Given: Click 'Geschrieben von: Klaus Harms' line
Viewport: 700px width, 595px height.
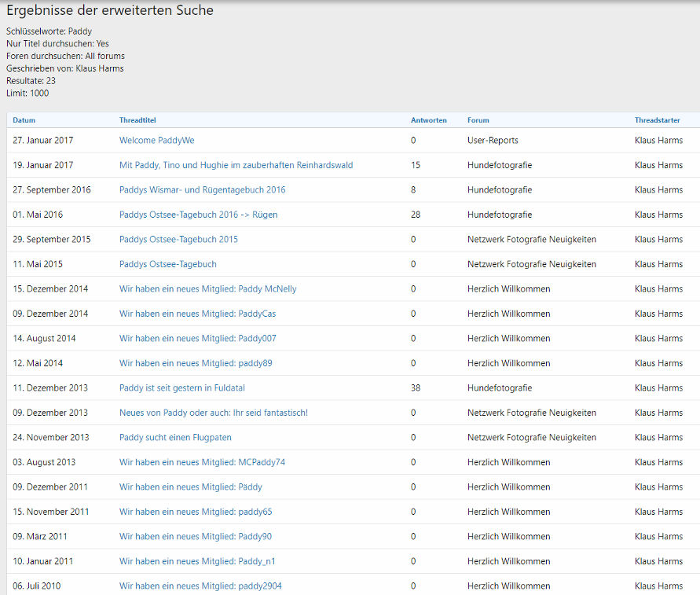Looking at the screenshot, I should click(x=64, y=68).
